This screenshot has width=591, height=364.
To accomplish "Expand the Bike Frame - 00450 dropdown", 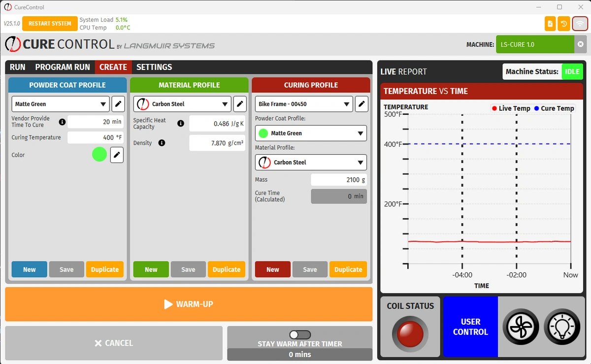I will [x=304, y=104].
